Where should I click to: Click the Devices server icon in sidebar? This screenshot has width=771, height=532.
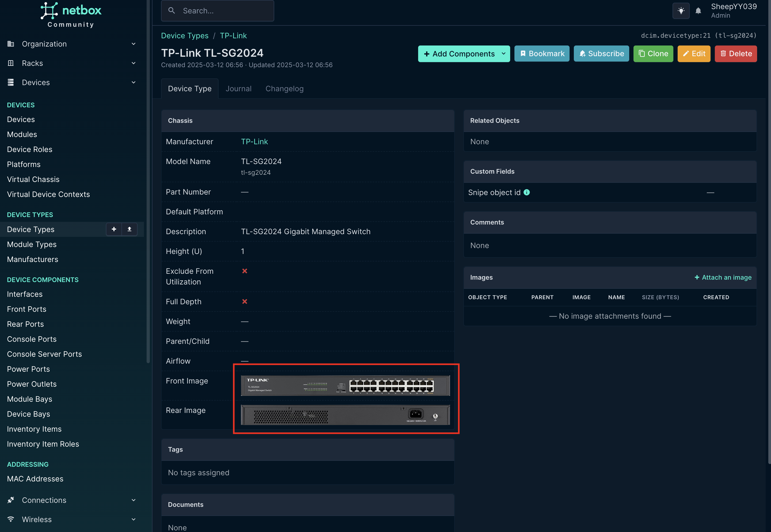point(11,82)
